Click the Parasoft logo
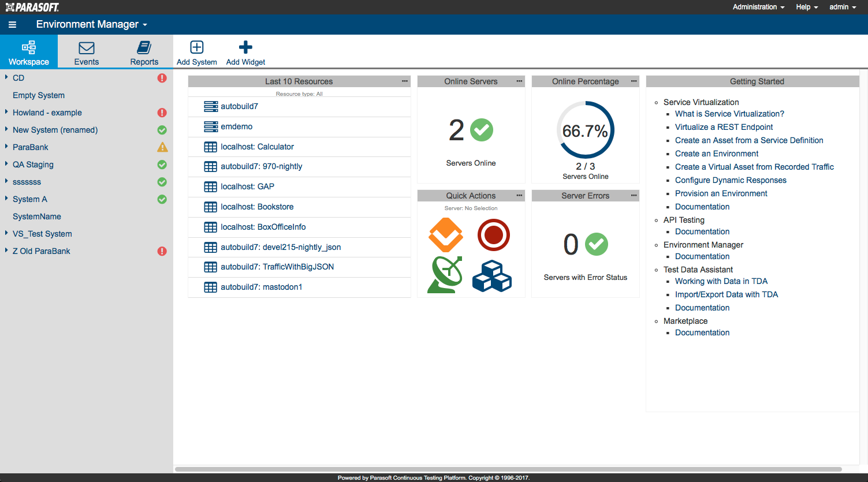 (32, 7)
